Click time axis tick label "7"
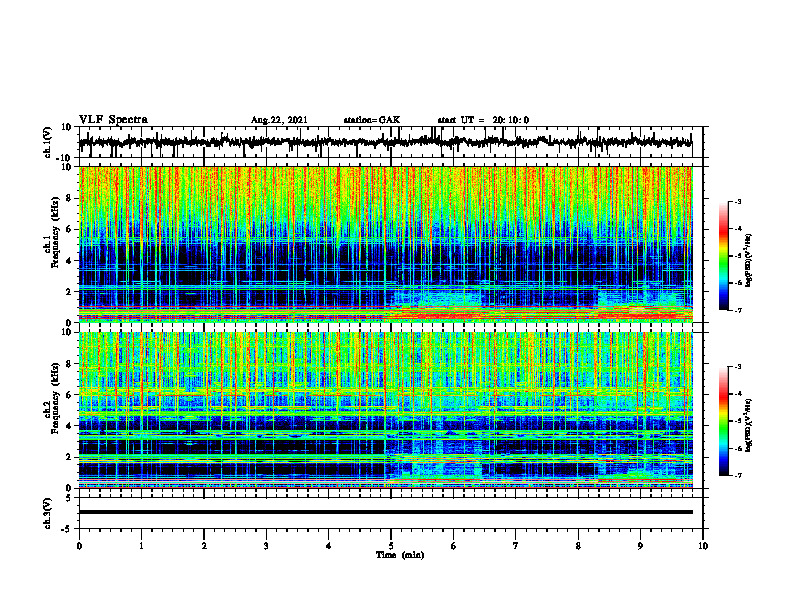This screenshot has height=612, width=792. click(x=516, y=546)
